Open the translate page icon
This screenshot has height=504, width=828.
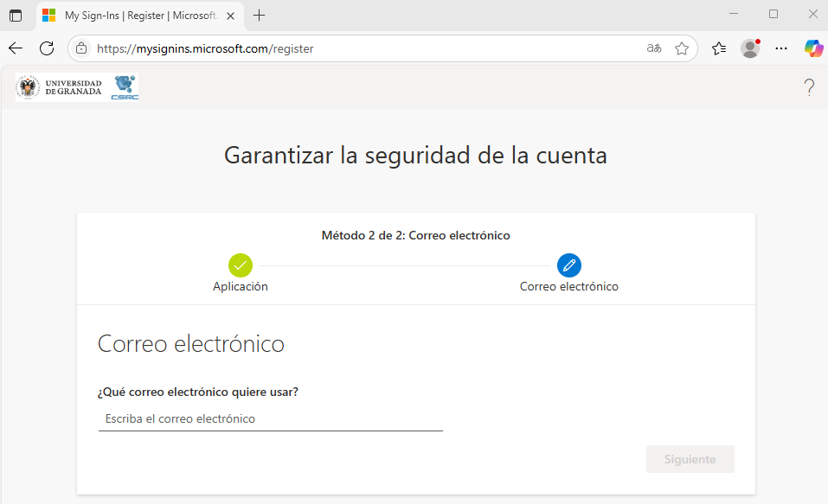point(654,48)
